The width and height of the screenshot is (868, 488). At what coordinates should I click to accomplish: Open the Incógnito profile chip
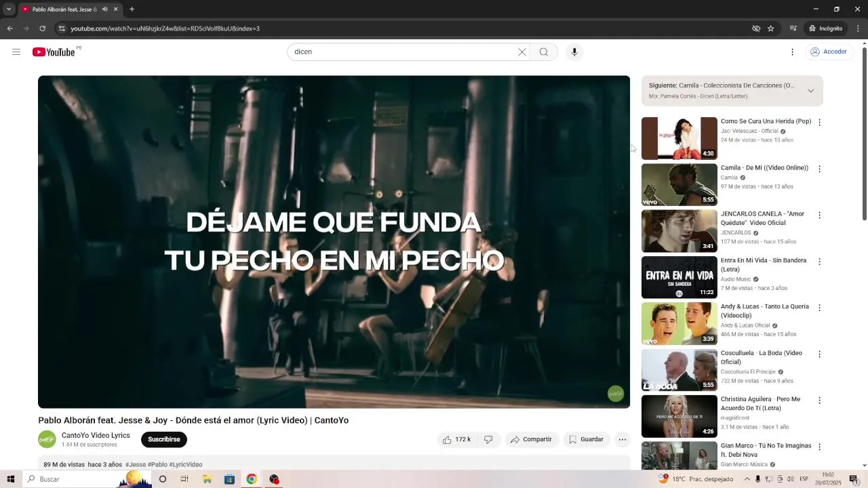(x=825, y=28)
